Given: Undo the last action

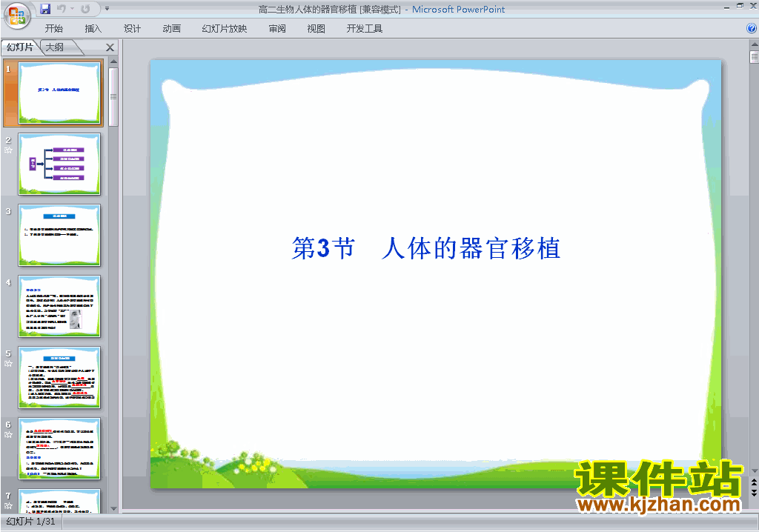Looking at the screenshot, I should click(61, 9).
